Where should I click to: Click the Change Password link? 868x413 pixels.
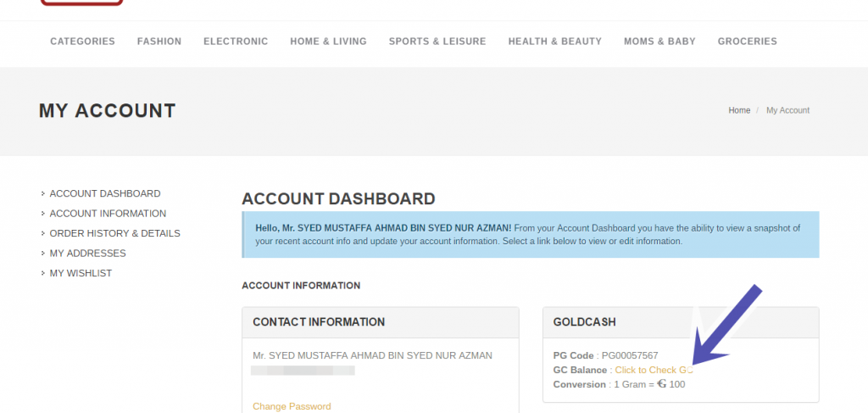click(x=292, y=406)
